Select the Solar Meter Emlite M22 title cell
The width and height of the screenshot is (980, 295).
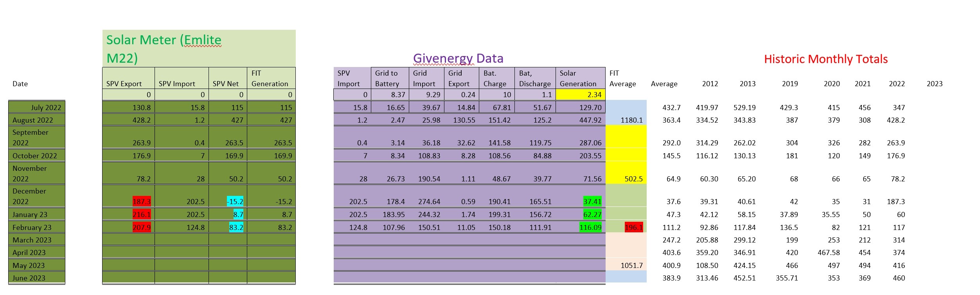199,48
